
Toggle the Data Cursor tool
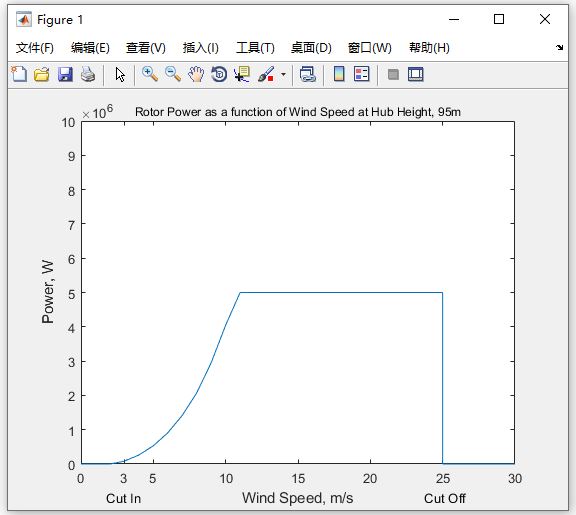(242, 74)
